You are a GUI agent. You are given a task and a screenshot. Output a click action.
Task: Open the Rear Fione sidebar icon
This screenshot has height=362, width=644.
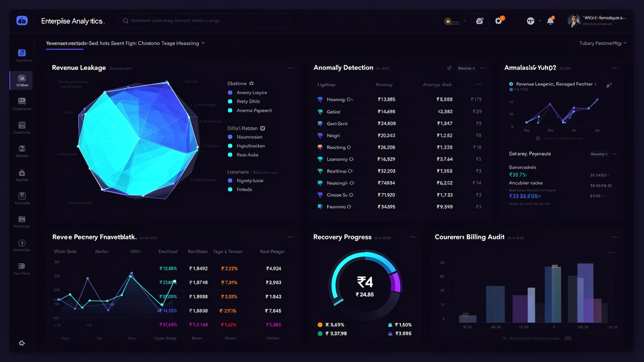(22, 266)
